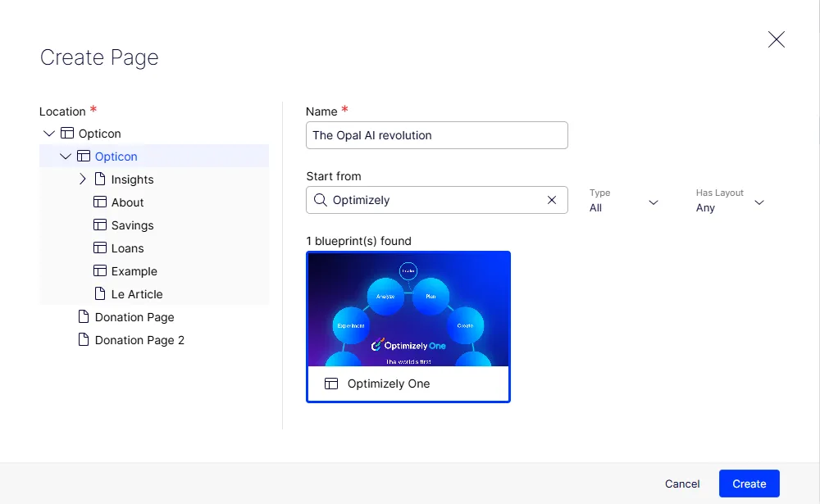Select the Optimizely One blueprint thumbnail

408,310
